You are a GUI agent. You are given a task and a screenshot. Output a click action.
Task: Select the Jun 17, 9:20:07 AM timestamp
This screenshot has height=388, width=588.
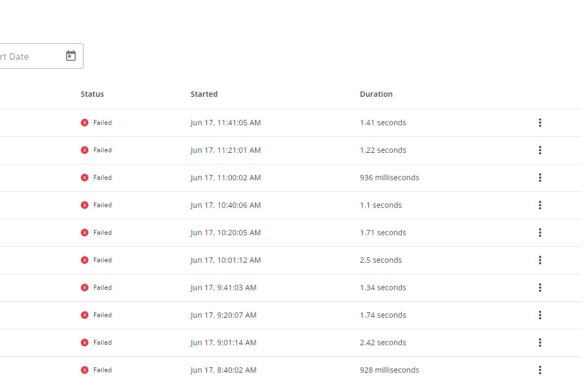(223, 316)
